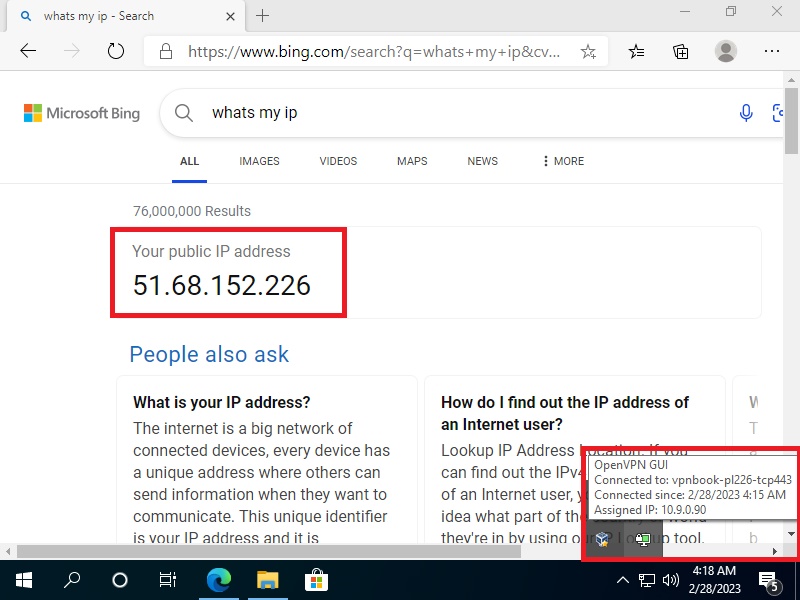
Task: Click the browser Refresh icon
Action: pos(116,51)
